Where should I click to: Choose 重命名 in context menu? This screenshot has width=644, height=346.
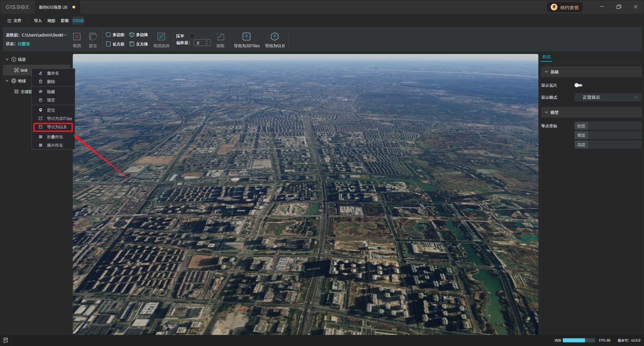[x=53, y=73]
